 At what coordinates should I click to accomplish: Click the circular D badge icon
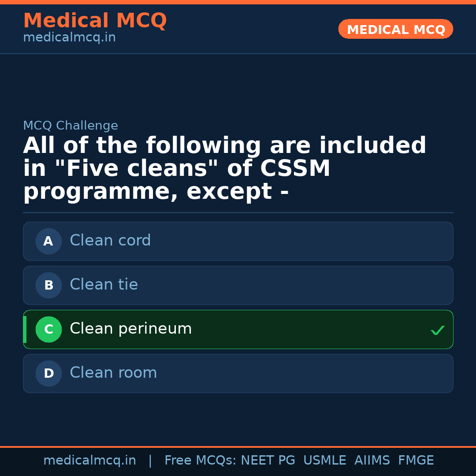coord(48,373)
